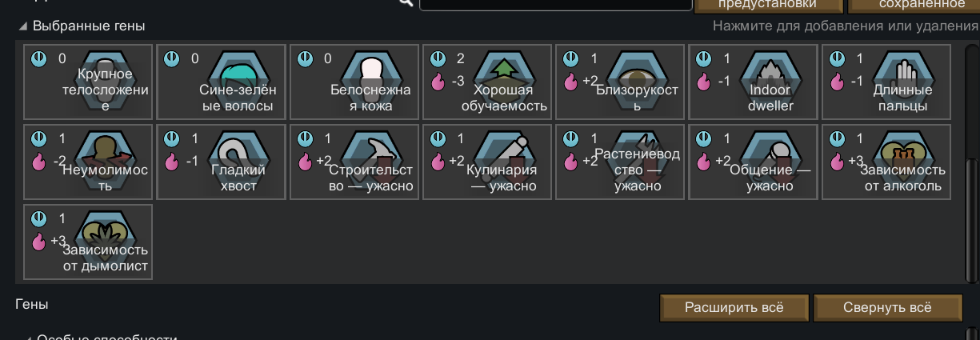Focus the gene search input field
This screenshot has height=340, width=980.
[556, 4]
